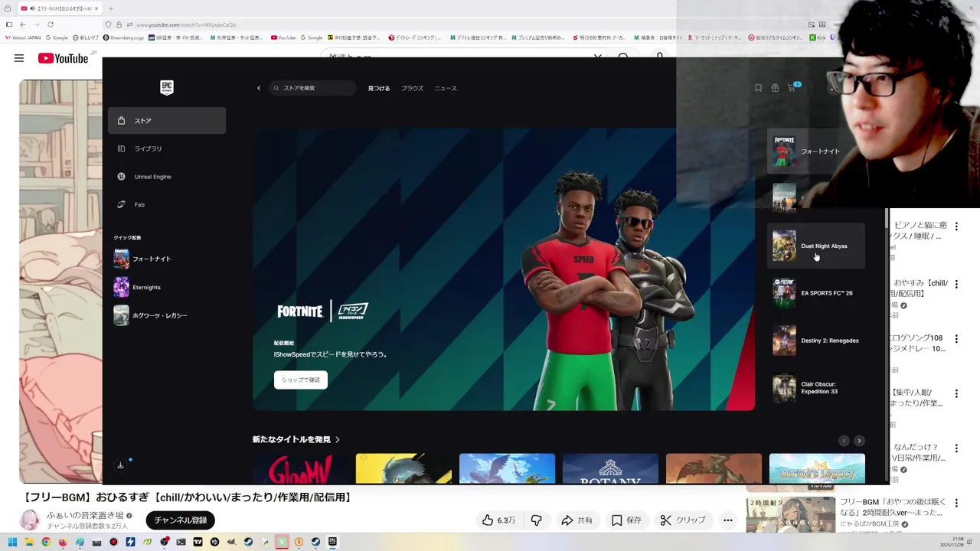The image size is (980, 551).
Task: Open the ふぁいの音楽置き場 channel name link
Action: coord(85,516)
